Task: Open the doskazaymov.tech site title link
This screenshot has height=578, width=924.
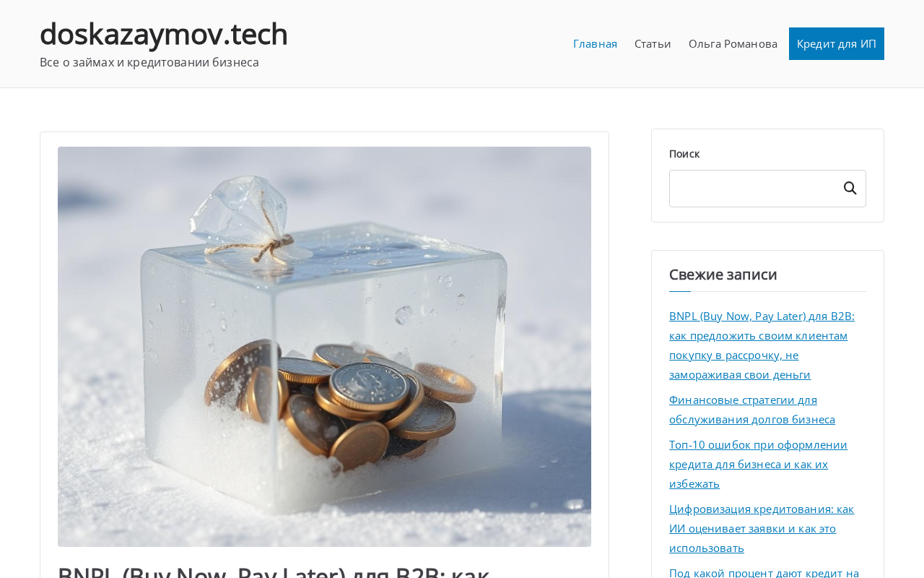Action: click(x=164, y=34)
